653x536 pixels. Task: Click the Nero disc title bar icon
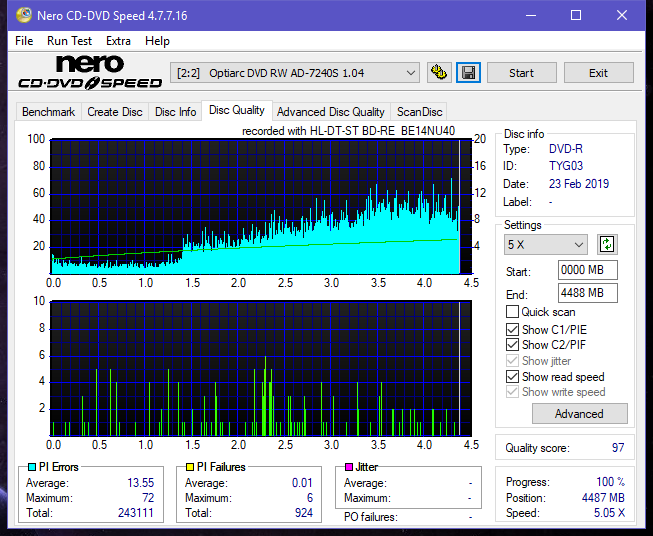point(23,15)
